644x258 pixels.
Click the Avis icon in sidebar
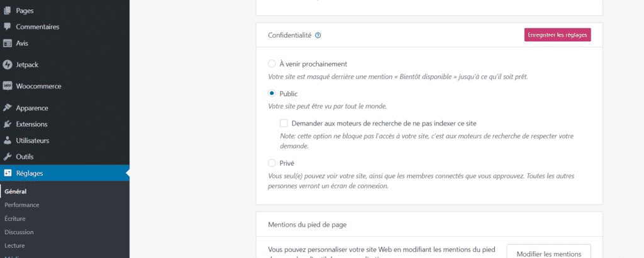coord(8,43)
